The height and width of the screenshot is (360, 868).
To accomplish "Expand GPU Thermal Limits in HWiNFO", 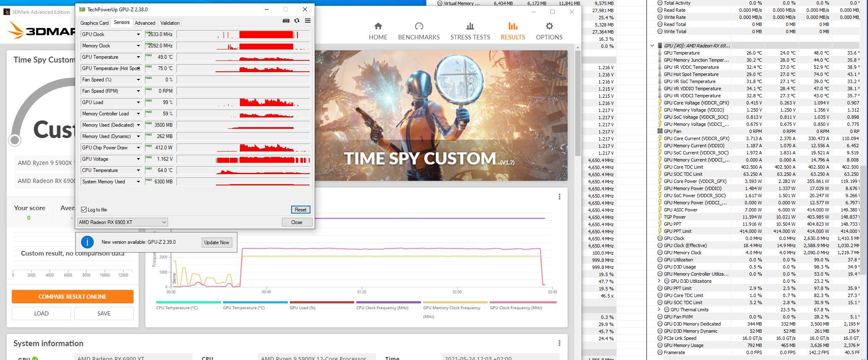I will coord(659,310).
